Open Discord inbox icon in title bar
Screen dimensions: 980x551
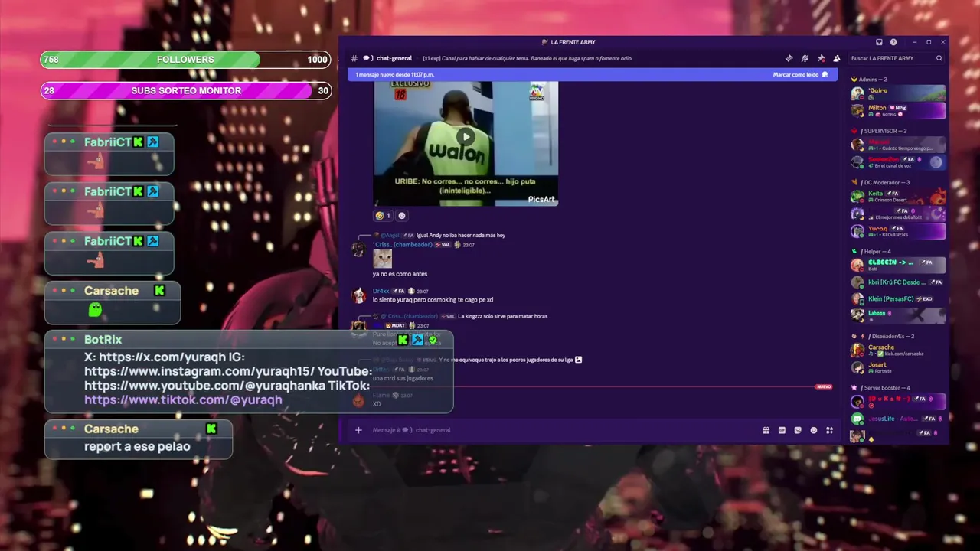[x=879, y=42]
